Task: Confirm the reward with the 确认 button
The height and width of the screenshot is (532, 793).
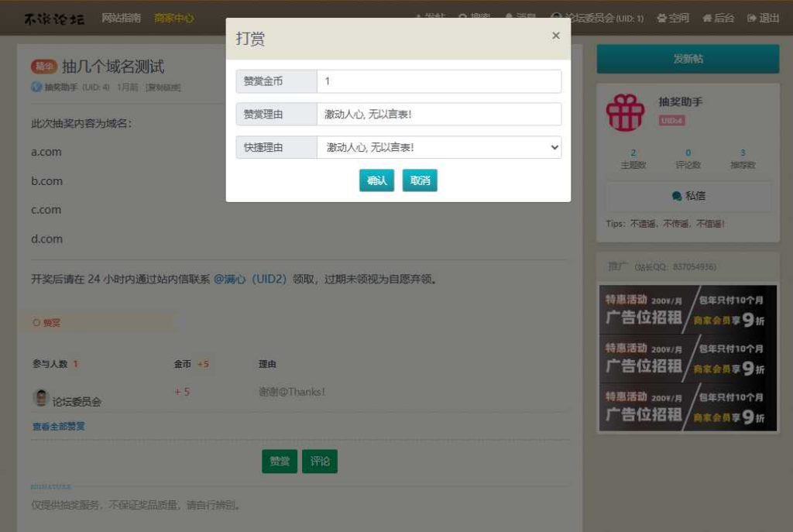Action: click(x=376, y=179)
